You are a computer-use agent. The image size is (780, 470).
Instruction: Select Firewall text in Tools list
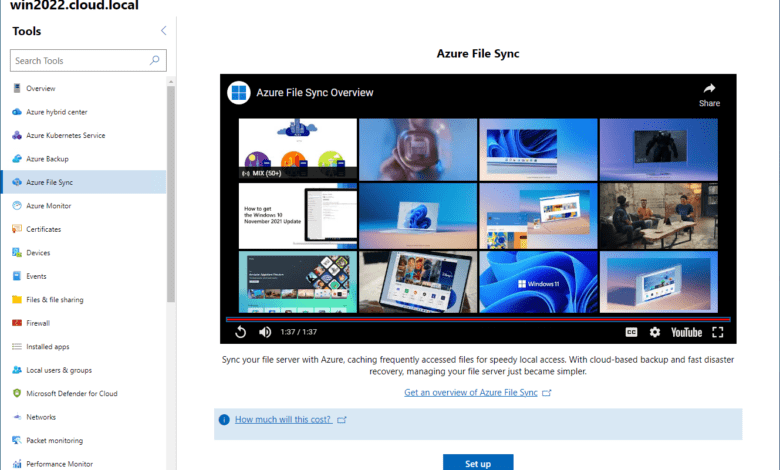38,323
